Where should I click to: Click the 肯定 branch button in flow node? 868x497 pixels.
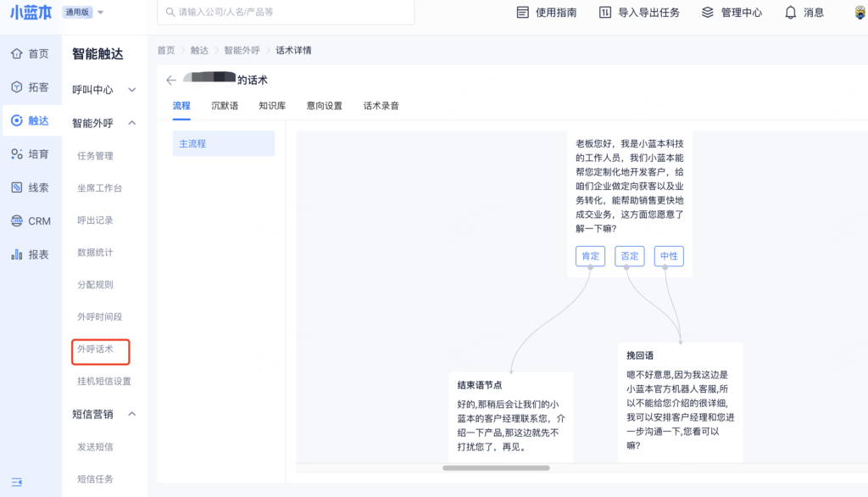tap(590, 256)
